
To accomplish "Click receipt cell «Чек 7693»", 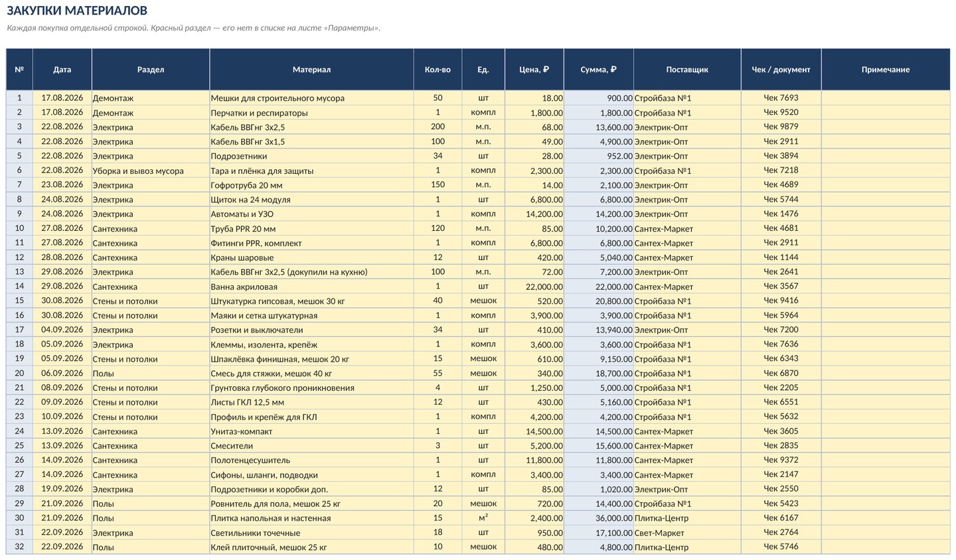I will 781,98.
